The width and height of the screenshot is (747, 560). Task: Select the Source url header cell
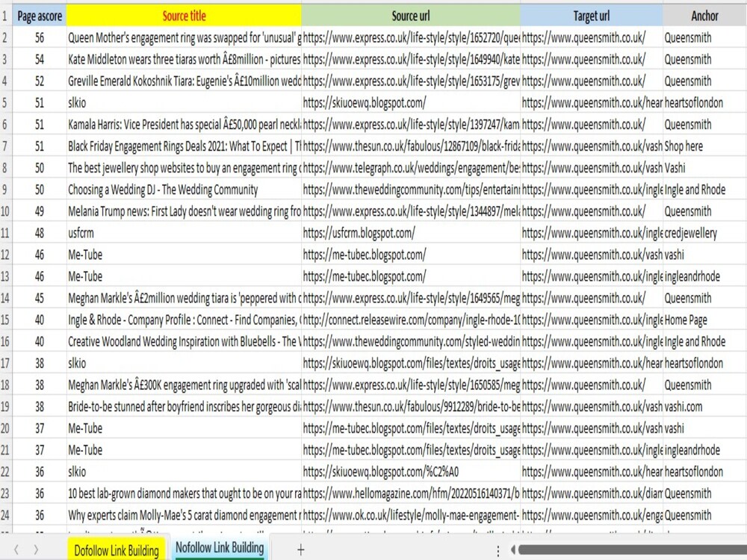[x=411, y=16]
